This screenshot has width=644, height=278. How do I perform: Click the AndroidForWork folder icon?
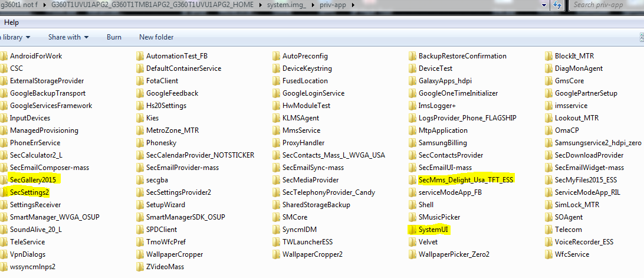4,56
